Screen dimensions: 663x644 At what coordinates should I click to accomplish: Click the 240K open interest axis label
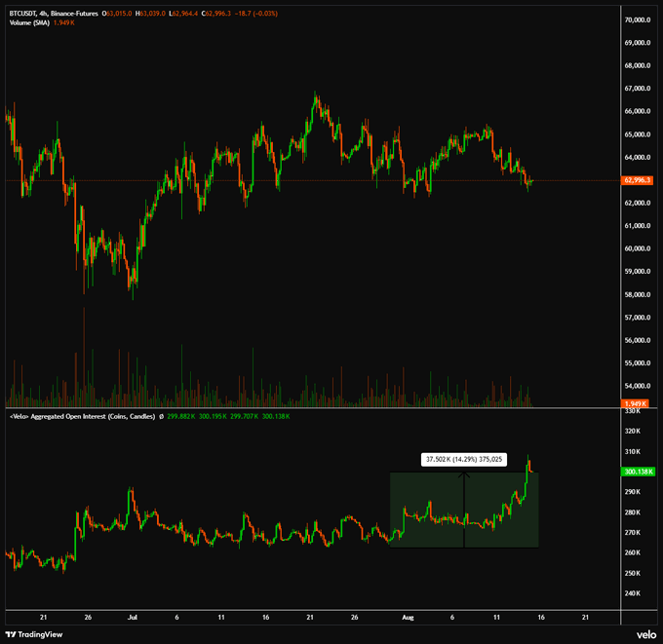(633, 593)
